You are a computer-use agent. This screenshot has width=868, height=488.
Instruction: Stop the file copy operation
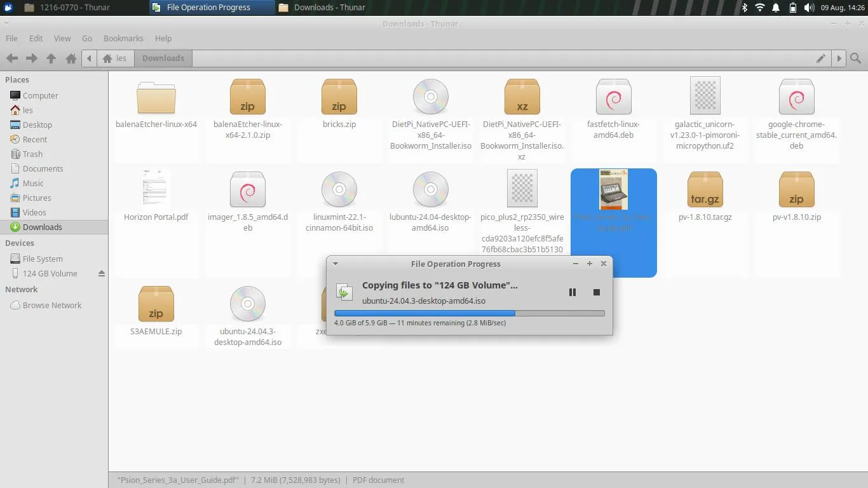point(596,292)
